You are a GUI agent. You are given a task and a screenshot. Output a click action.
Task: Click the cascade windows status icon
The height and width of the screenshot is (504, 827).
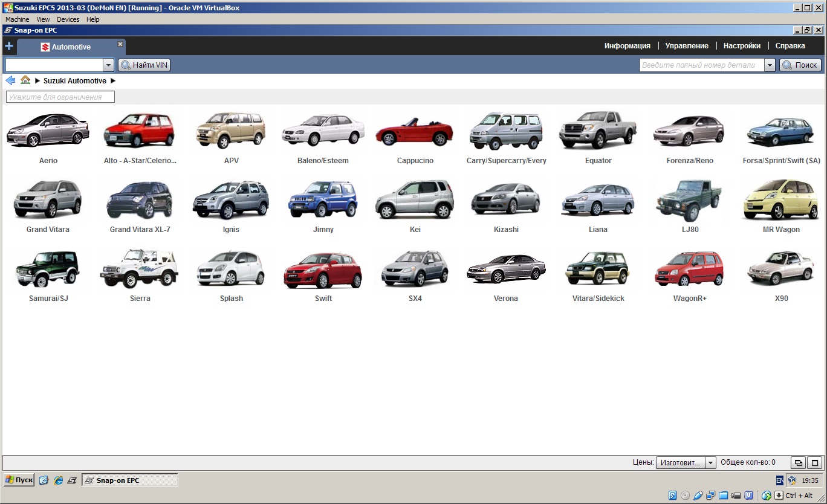[798, 463]
